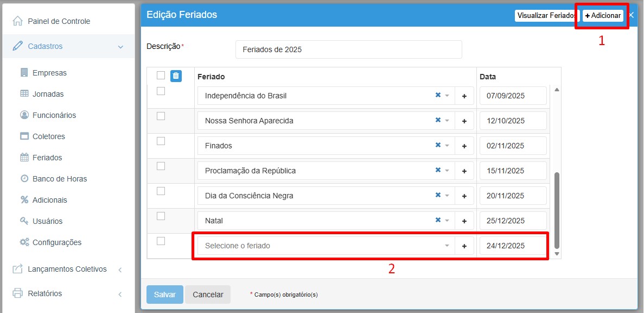This screenshot has width=644, height=313.
Task: Open Banco de Horas clock icon
Action: coord(24,179)
